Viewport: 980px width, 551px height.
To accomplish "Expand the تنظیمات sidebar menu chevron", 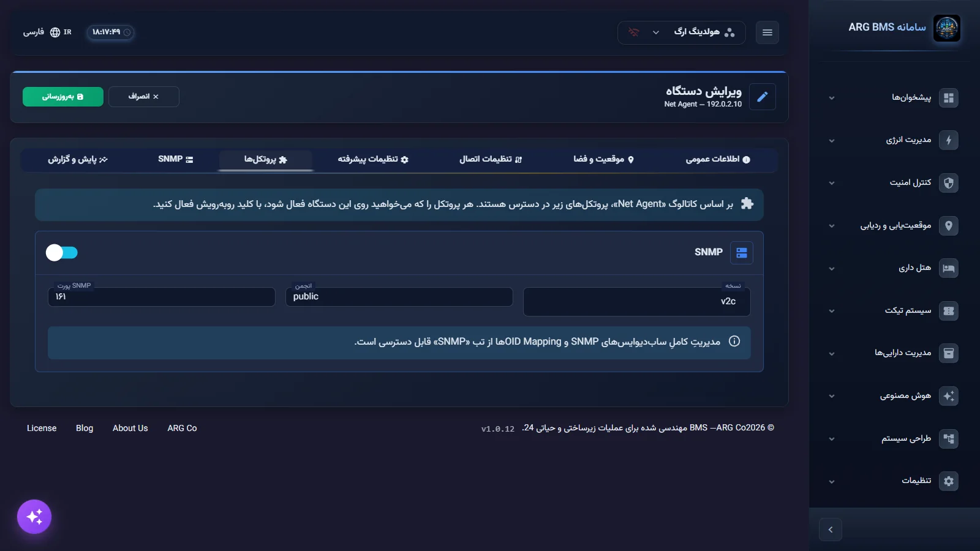I will pos(832,482).
